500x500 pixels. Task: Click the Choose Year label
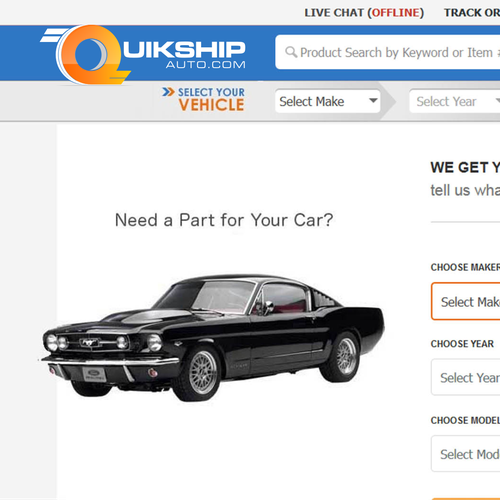[x=462, y=344]
